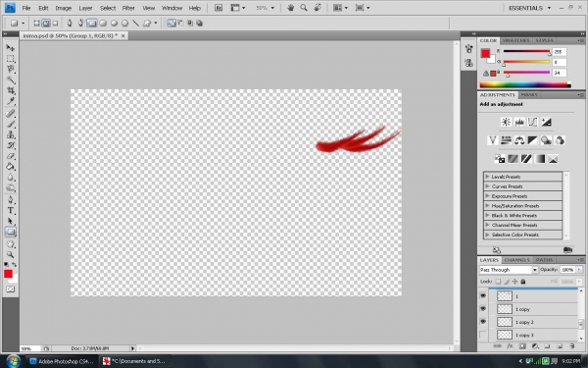
Task: Add Curves adjustment
Action: [x=532, y=122]
